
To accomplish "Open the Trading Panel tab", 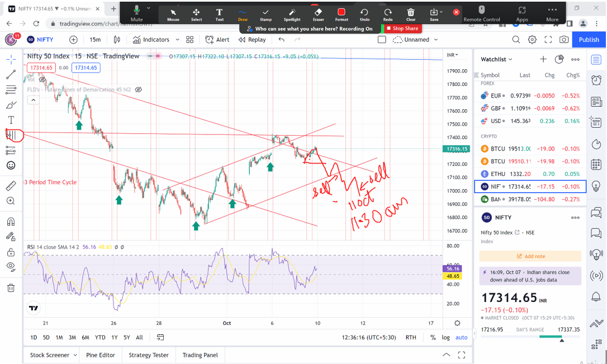I will click(200, 355).
